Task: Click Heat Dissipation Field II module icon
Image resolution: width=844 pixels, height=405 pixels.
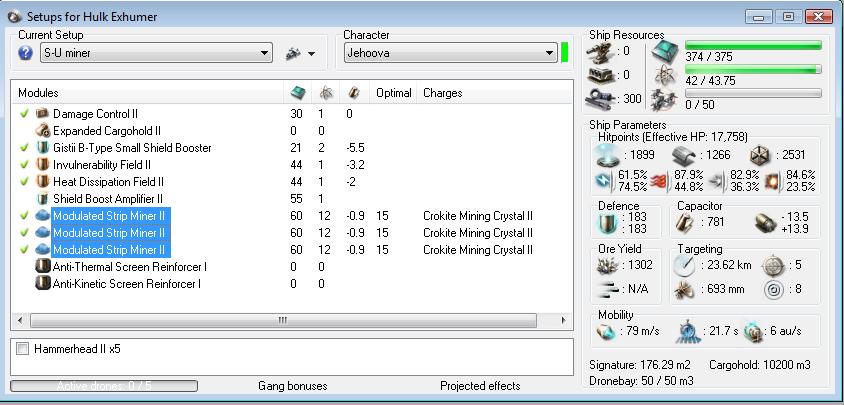Action: point(43,181)
